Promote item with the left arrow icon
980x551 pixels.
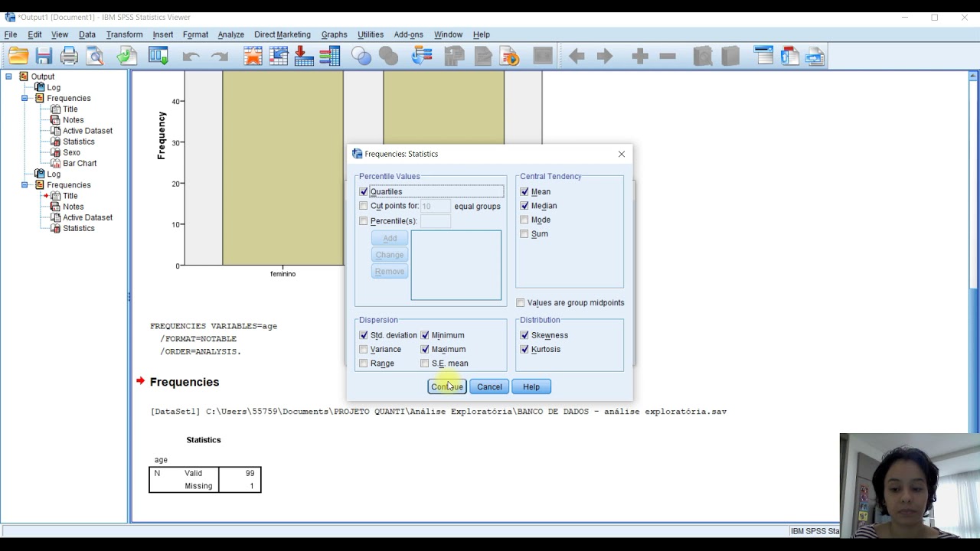point(577,56)
